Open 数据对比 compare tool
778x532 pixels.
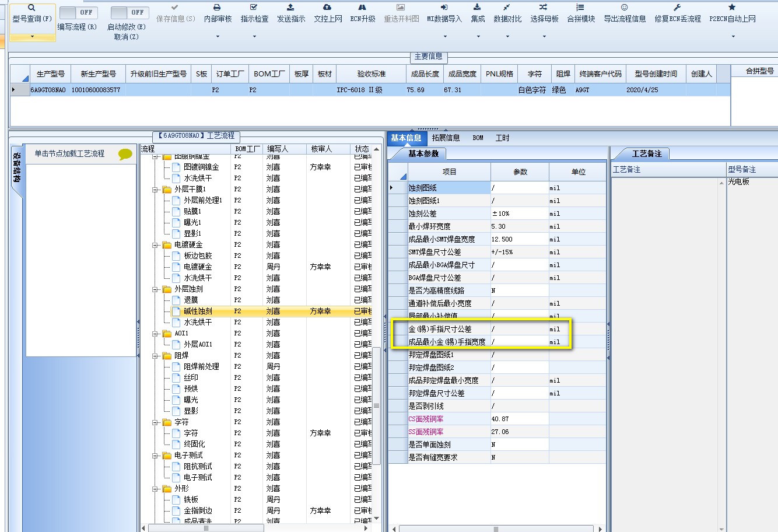(507, 14)
